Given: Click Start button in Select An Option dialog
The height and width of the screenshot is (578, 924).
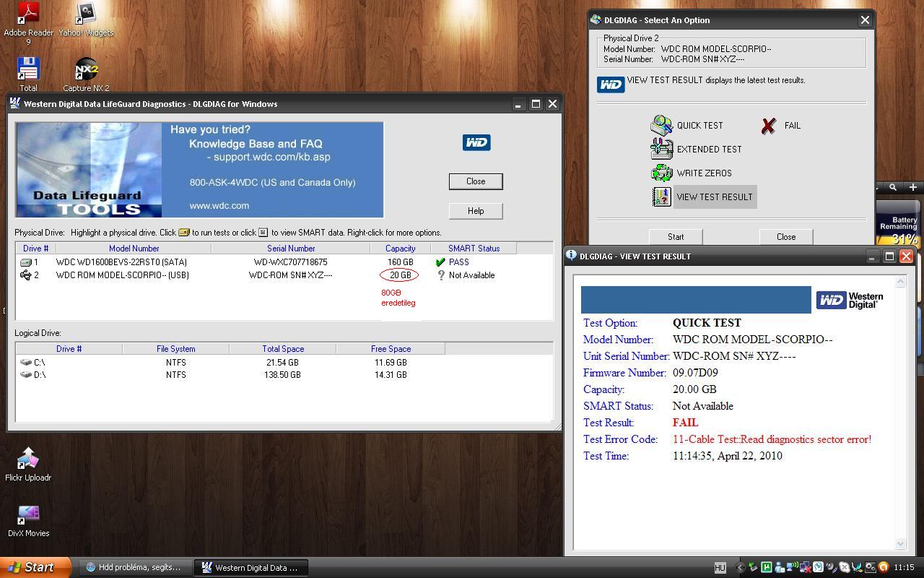Looking at the screenshot, I should point(676,236).
